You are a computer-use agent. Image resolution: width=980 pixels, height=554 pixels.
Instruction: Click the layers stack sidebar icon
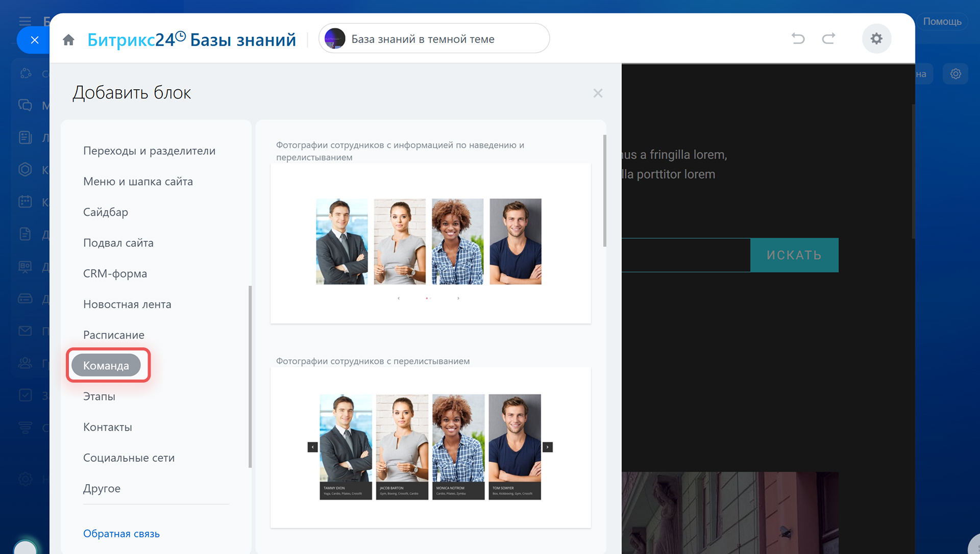point(25,427)
